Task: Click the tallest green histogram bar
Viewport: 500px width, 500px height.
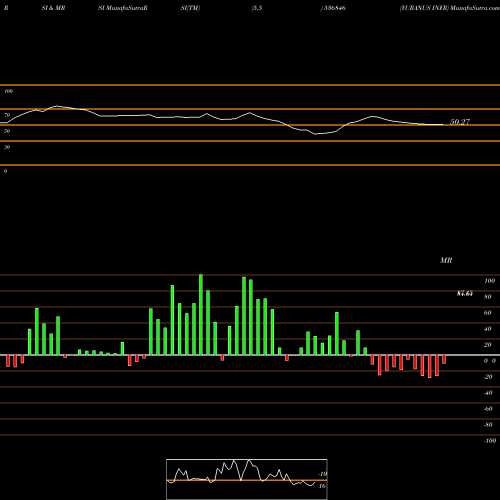Action: (x=201, y=315)
